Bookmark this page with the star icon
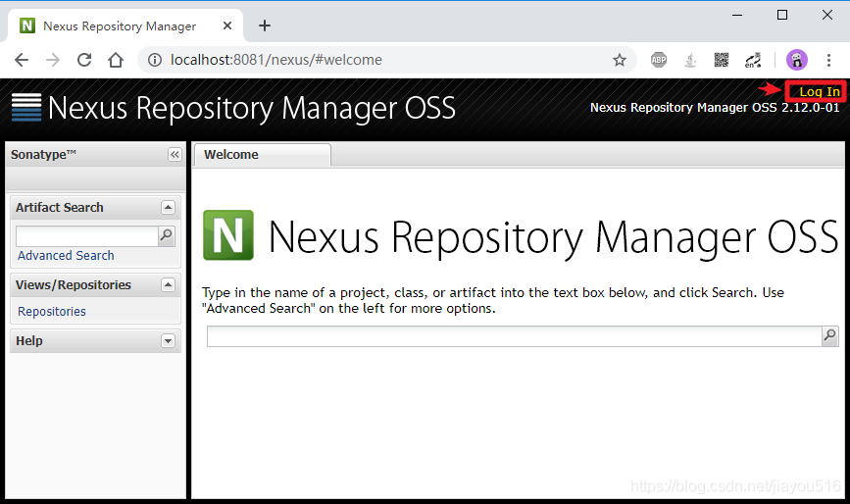The height and width of the screenshot is (504, 850). (x=620, y=60)
